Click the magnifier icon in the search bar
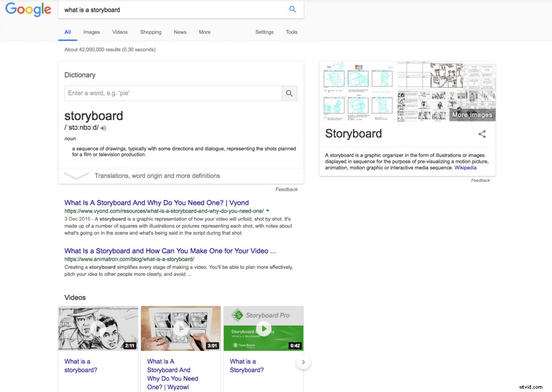This screenshot has height=392, width=552. tap(292, 9)
